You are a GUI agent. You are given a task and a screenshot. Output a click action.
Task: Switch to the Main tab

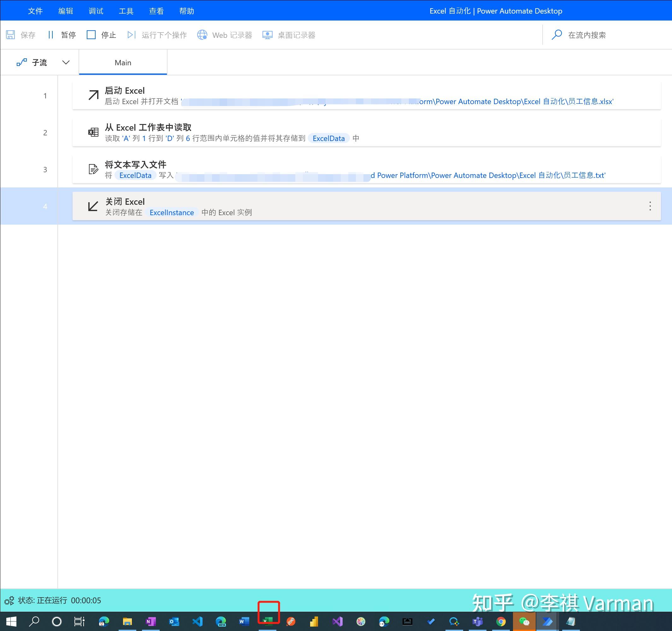(123, 62)
